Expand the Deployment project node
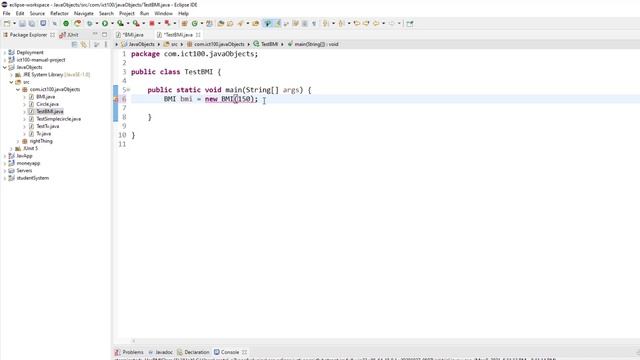The width and height of the screenshot is (640, 360). click(x=4, y=52)
